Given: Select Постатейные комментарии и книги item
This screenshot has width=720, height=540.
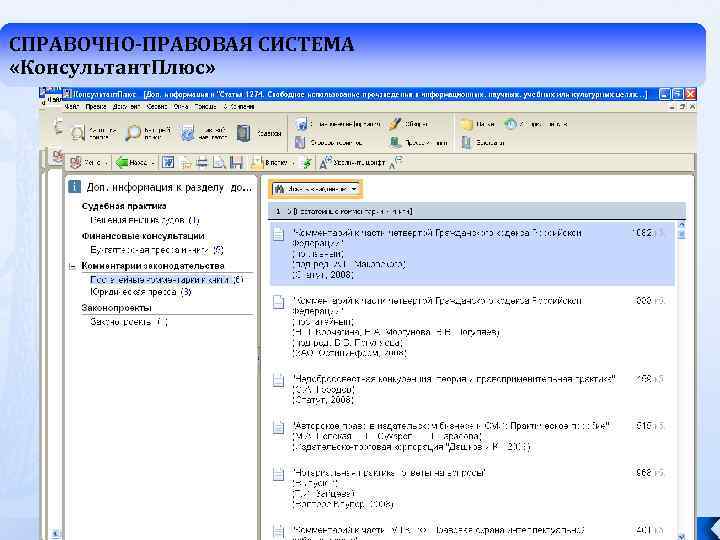Looking at the screenshot, I should pos(166,280).
